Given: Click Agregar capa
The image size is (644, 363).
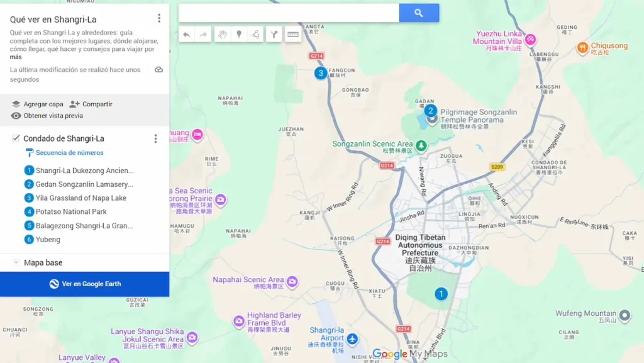Looking at the screenshot, I should point(37,104).
